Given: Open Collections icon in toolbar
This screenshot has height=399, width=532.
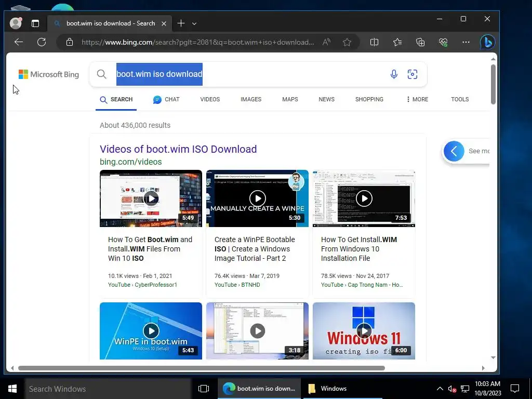Looking at the screenshot, I should coord(420,42).
